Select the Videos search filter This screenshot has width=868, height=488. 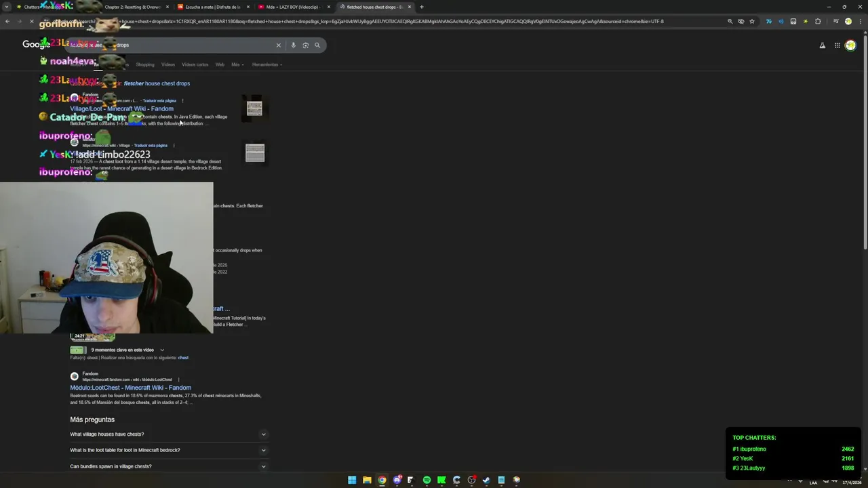coord(168,64)
